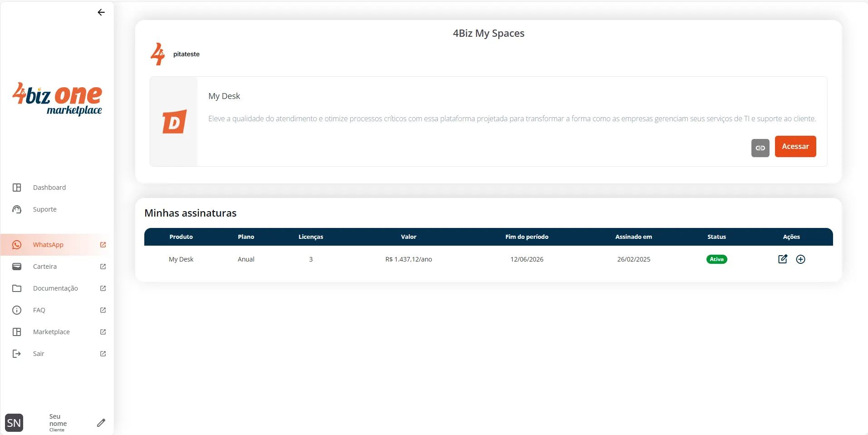The image size is (868, 435).
Task: Click the WhatsApp logo icon
Action: coord(17,245)
